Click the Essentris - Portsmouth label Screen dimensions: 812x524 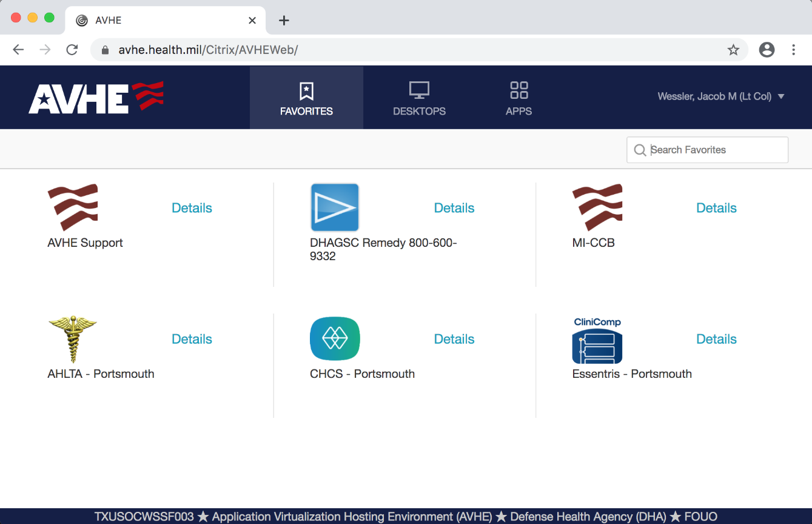(632, 374)
